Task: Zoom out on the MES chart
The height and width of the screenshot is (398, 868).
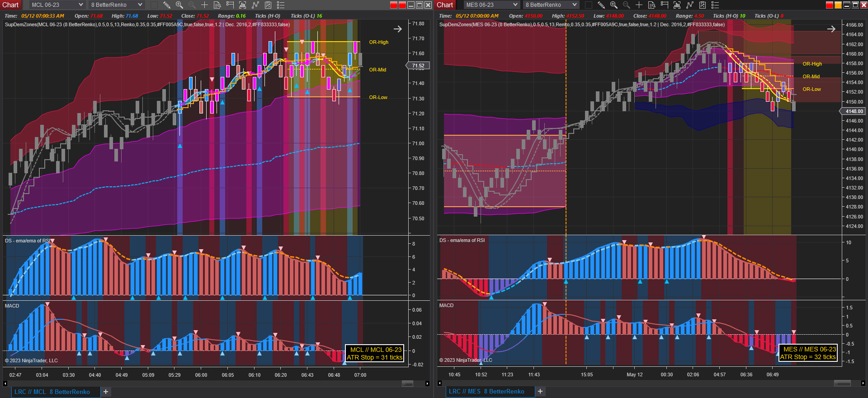Action: point(626,5)
